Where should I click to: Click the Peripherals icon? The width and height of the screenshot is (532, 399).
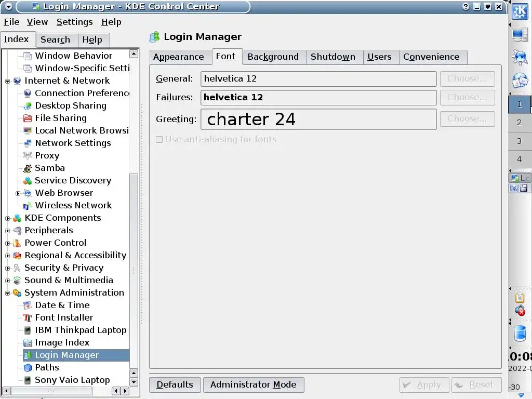pyautogui.click(x=17, y=230)
